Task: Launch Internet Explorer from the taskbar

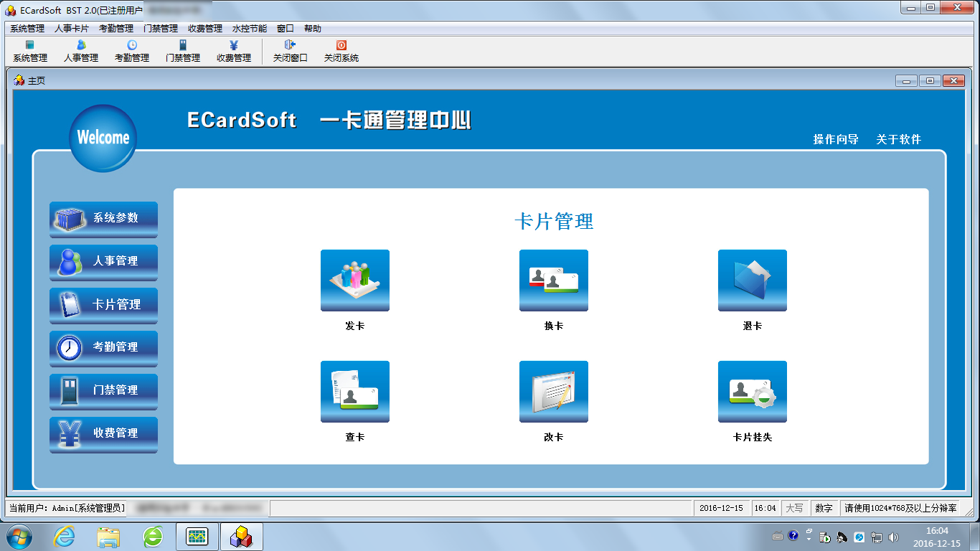Action: pyautogui.click(x=65, y=536)
